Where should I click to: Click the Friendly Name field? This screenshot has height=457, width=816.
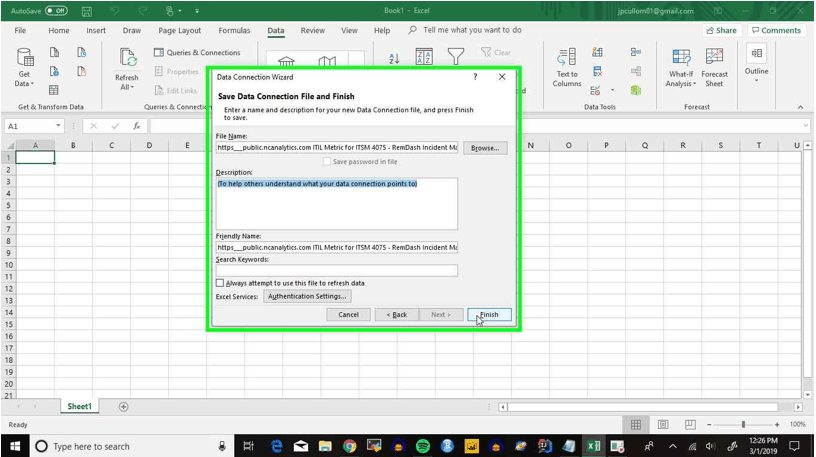tap(337, 247)
